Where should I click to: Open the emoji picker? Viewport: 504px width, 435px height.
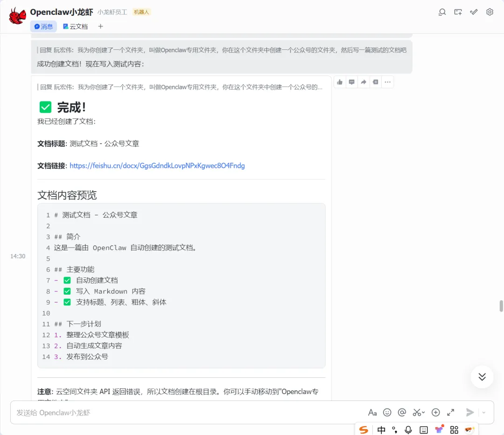tap(387, 413)
